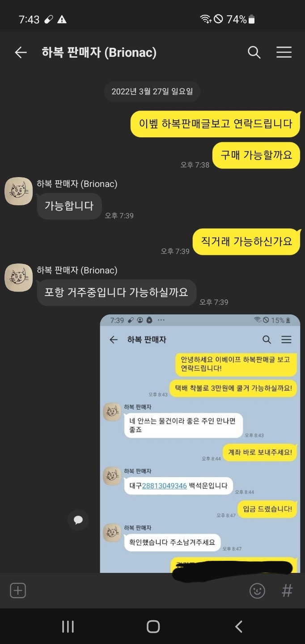Tap chat title 하복 판매자 (Brionac)
The width and height of the screenshot is (305, 644).
point(99,53)
